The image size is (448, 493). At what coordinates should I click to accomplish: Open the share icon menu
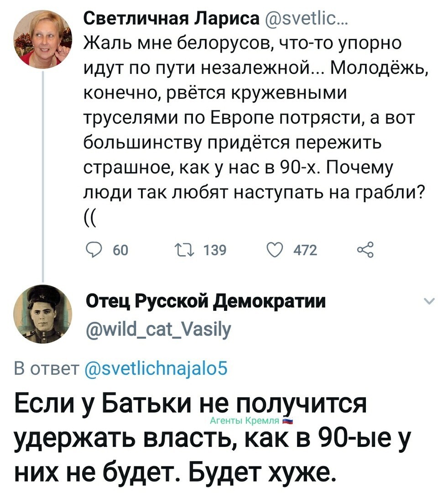(x=365, y=250)
